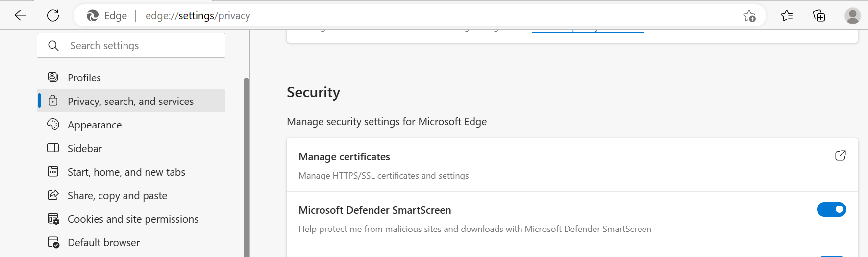
Task: Open Share, copy and paste settings
Action: pos(117,195)
